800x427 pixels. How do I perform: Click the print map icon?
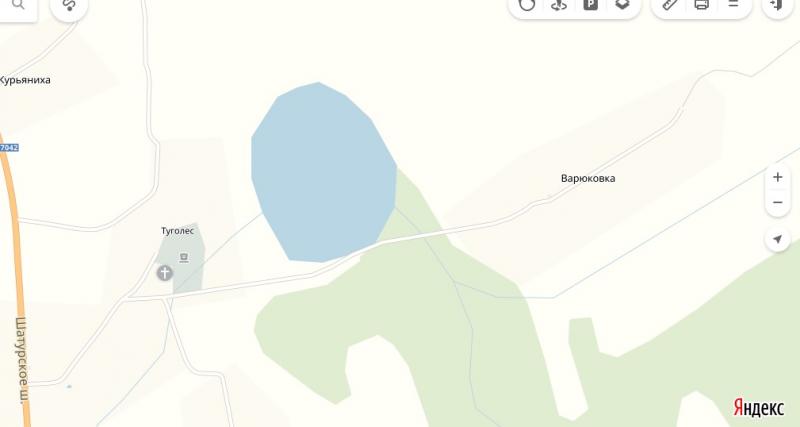click(x=702, y=5)
